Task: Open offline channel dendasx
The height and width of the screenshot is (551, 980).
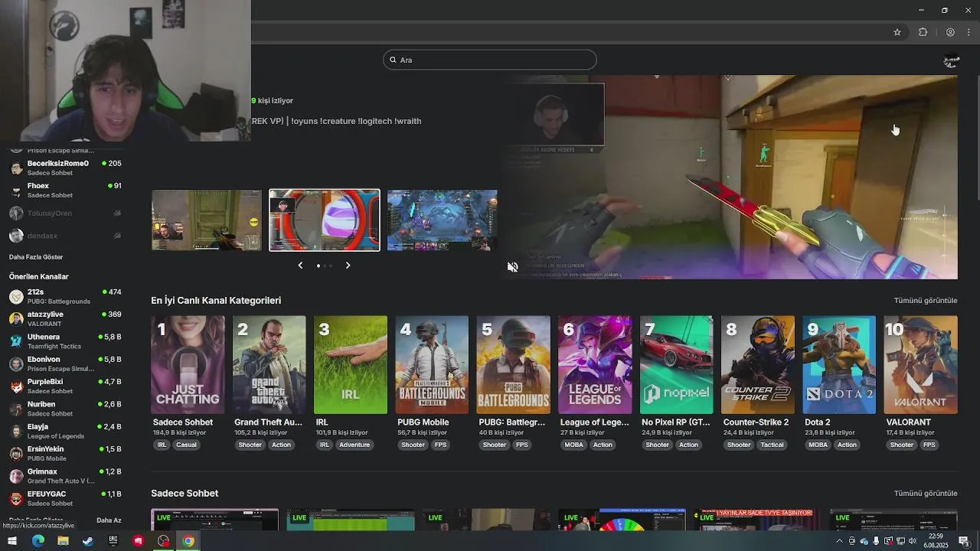Action: 65,236
